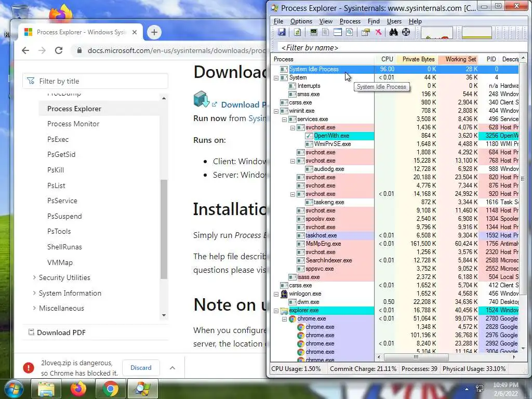Click the docs sidebar vertical scrollbar thumb
This screenshot has height=399, width=532.
pyautogui.click(x=164, y=229)
